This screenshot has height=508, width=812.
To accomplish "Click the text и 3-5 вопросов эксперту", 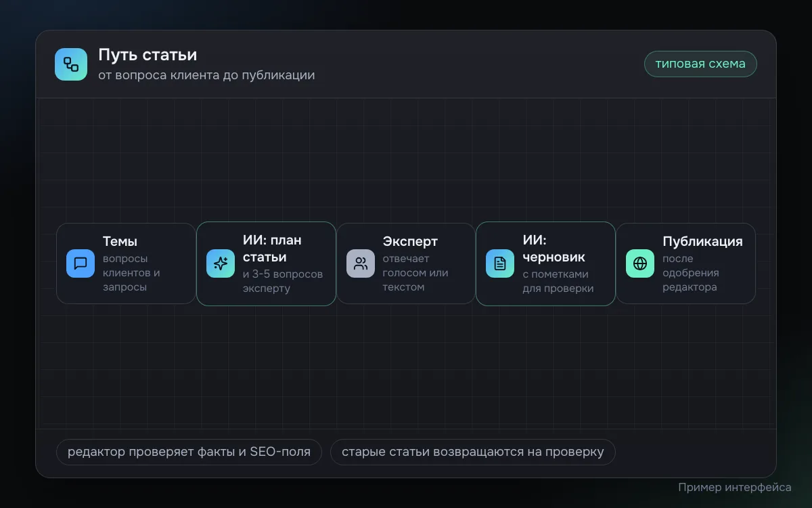I will pos(283,281).
